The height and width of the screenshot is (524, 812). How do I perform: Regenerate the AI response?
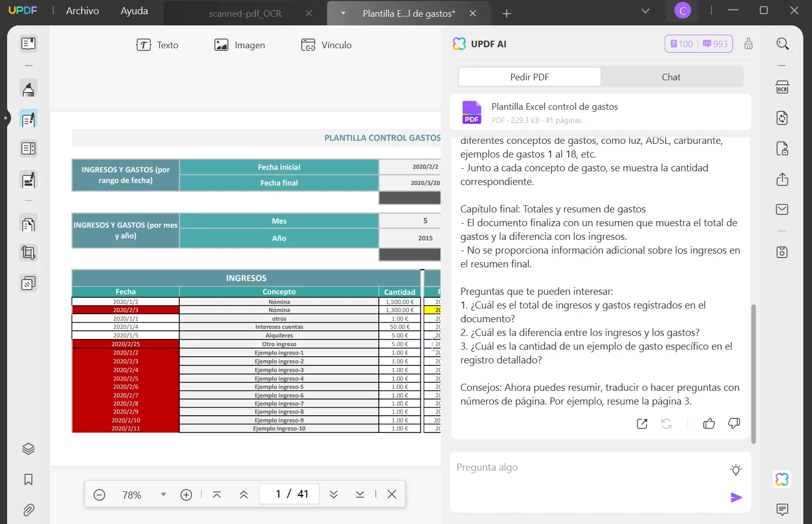pyautogui.click(x=666, y=423)
